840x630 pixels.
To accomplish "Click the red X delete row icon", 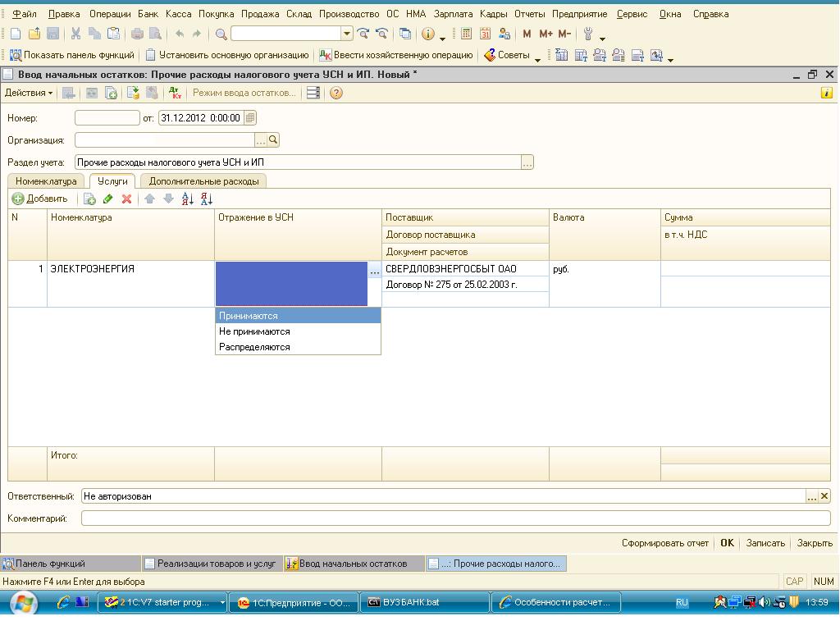I will click(126, 199).
